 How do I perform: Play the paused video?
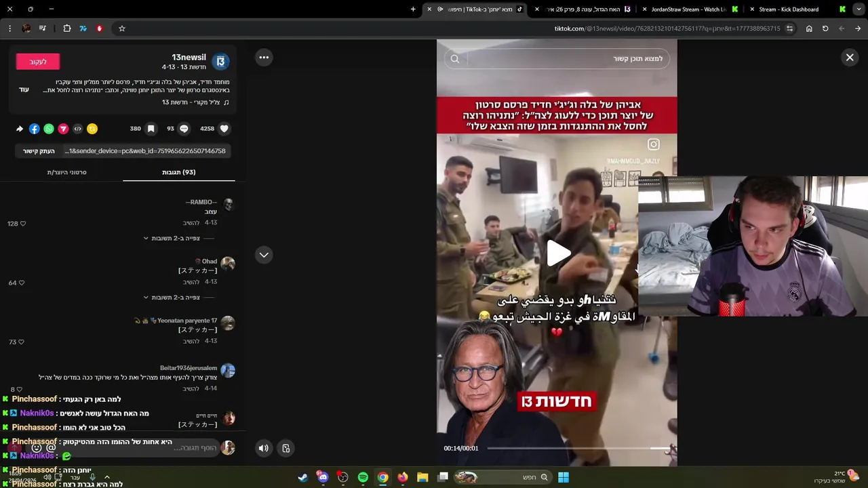coord(557,253)
